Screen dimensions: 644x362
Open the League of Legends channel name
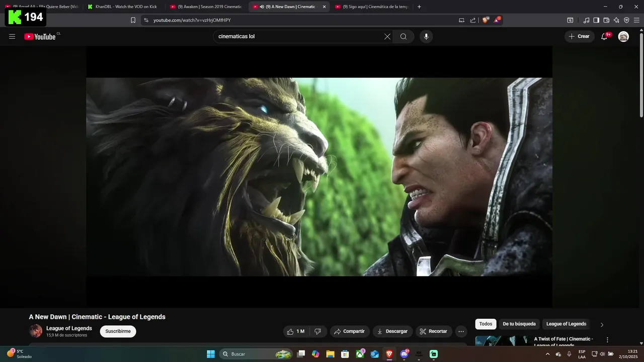pyautogui.click(x=69, y=328)
